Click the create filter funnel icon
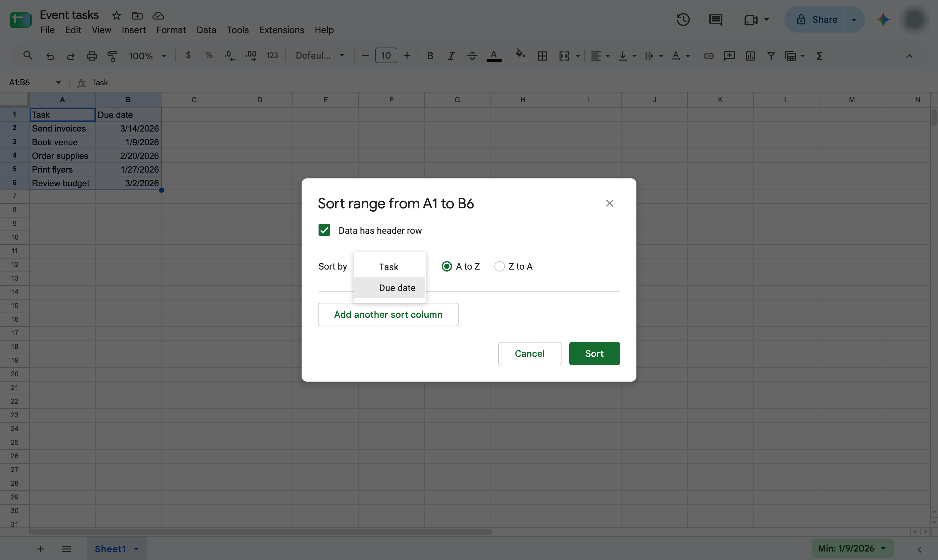Screen dimensions: 938x560 [771, 56]
